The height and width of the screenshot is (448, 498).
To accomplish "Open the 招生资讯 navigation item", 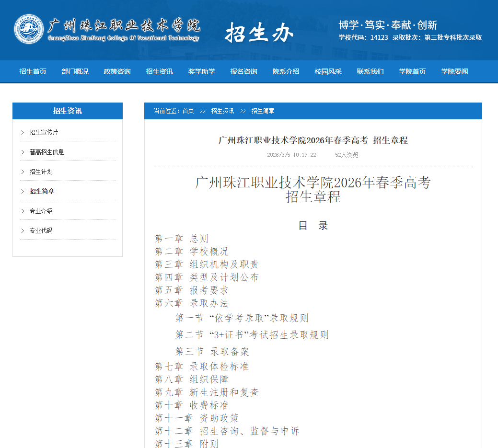I will coord(159,71).
